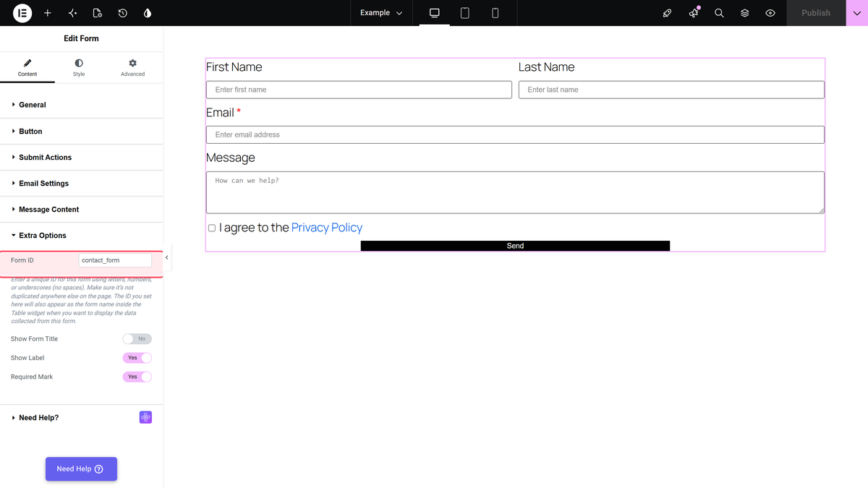Switch to mobile device view
Screen dimensions: 868x488
click(495, 13)
